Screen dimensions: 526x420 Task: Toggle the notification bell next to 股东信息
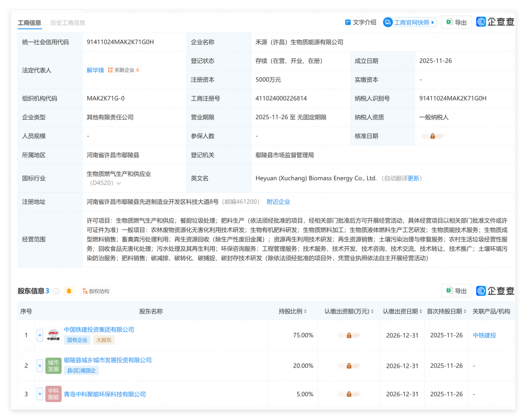(x=68, y=291)
